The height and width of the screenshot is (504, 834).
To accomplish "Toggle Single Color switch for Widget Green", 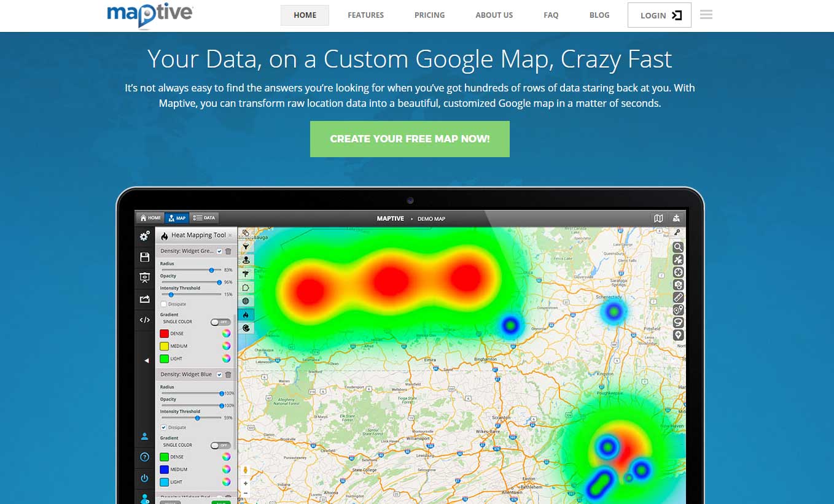I will tap(220, 322).
